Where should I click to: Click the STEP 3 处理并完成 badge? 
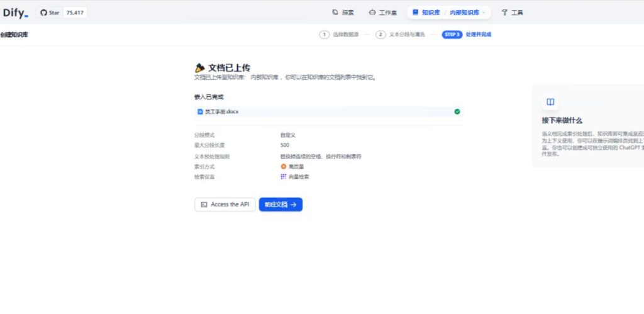coord(466,35)
